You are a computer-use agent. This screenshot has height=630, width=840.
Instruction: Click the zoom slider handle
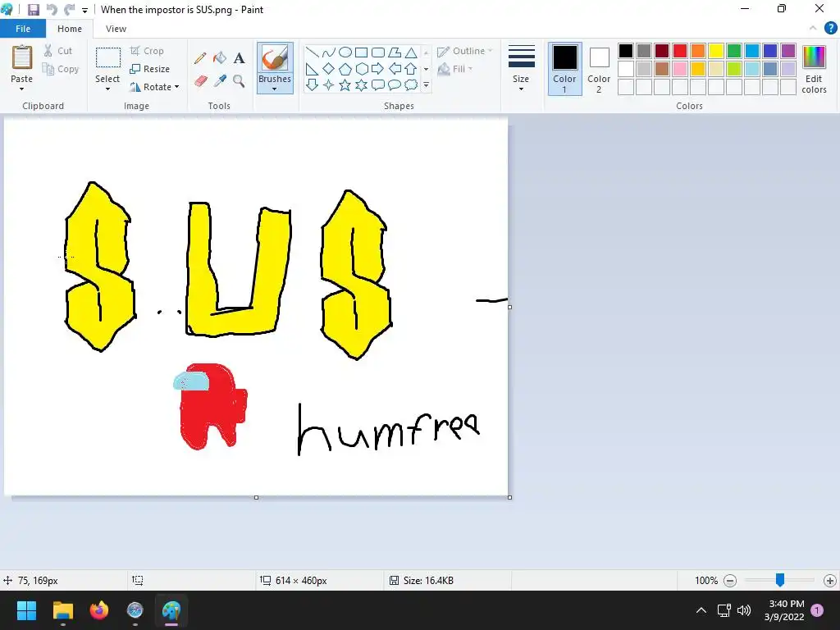tap(780, 580)
